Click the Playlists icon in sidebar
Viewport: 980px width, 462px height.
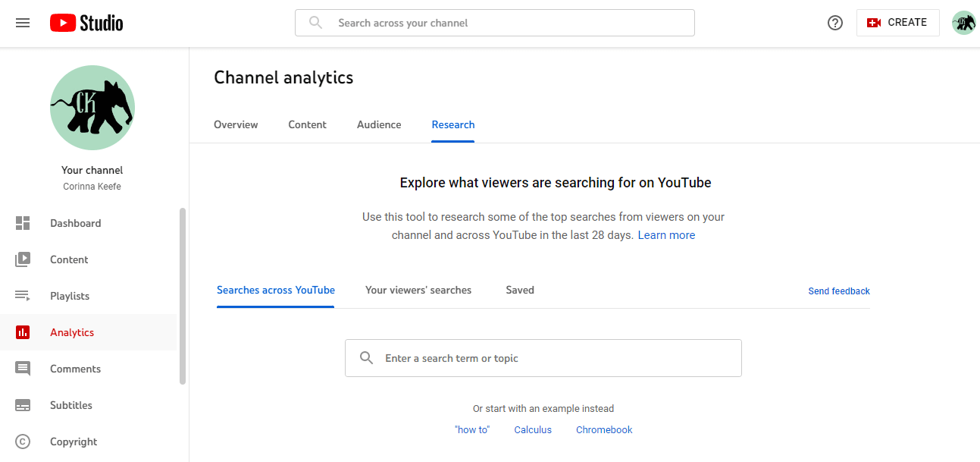(23, 296)
